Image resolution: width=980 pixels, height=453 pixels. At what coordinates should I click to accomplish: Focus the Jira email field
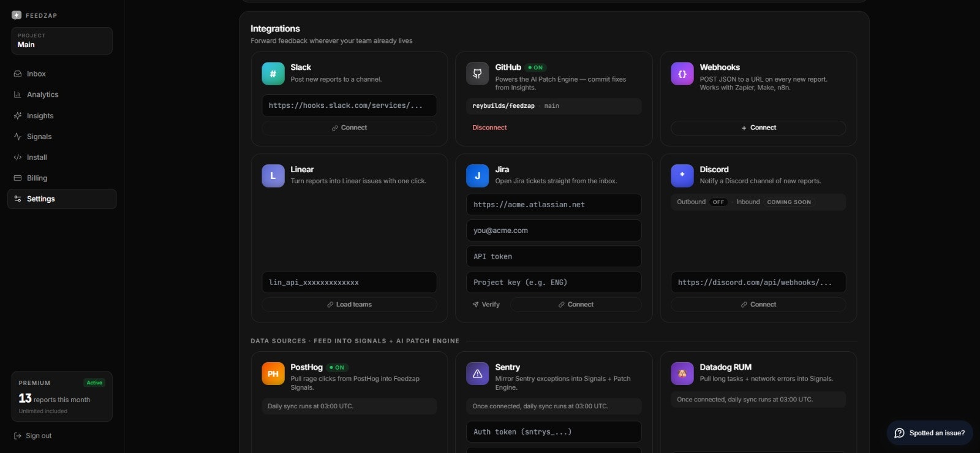554,230
